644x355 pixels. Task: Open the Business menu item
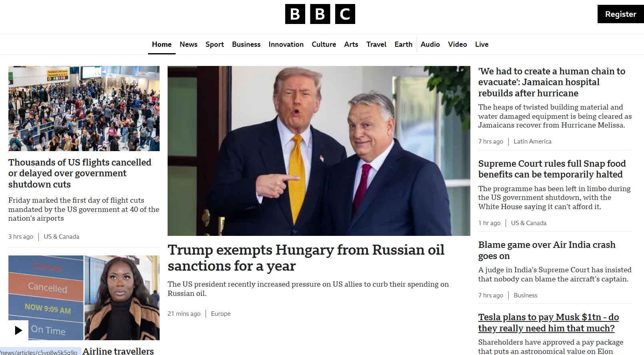(246, 44)
